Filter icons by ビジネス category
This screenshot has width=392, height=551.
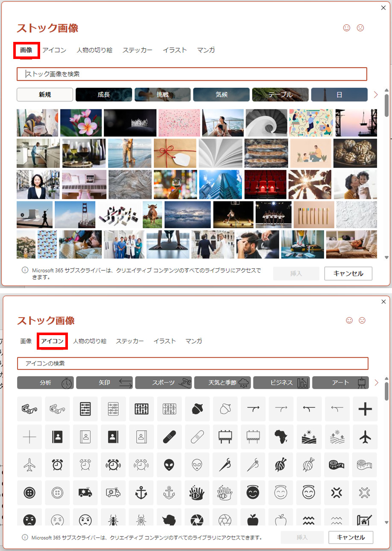click(281, 383)
